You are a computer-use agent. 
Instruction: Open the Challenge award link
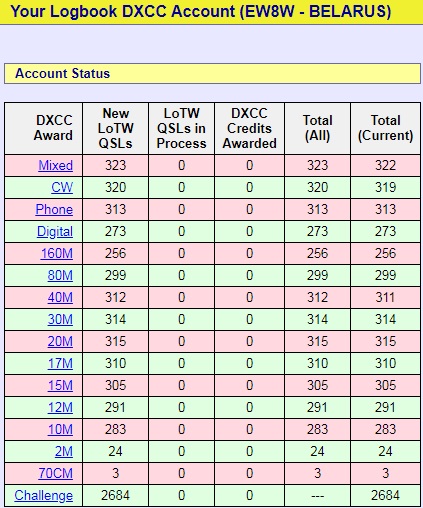[x=43, y=496]
